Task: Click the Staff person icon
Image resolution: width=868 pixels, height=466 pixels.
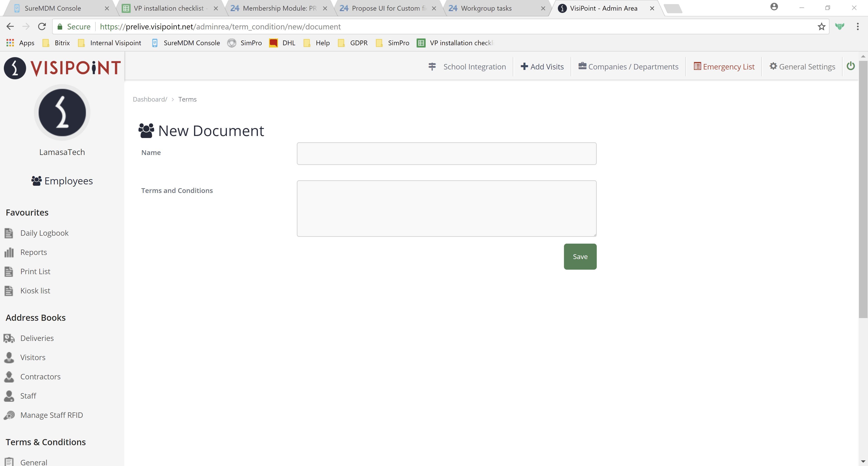Action: tap(9, 396)
